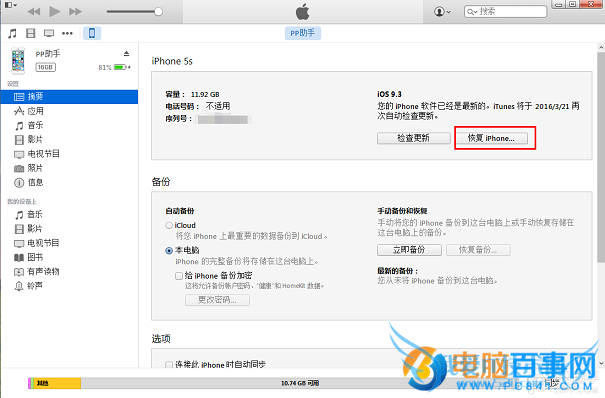The height and width of the screenshot is (398, 605).
Task: Open the Music library icon in toolbar
Action: (x=12, y=33)
